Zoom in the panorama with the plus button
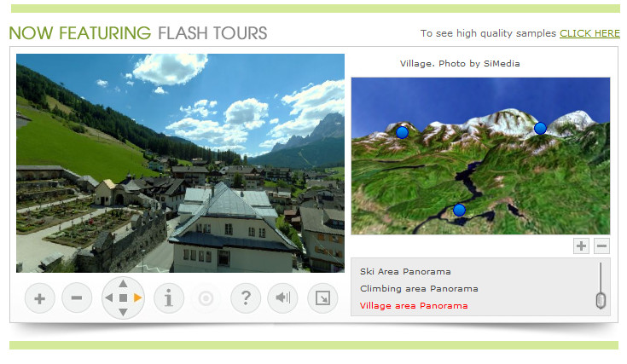 39,298
